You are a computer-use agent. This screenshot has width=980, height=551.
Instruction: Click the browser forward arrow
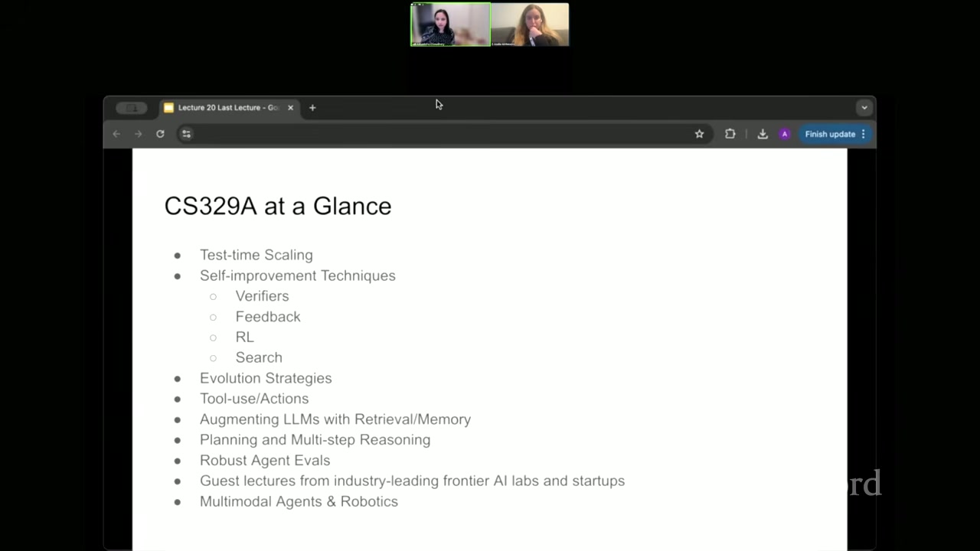[x=139, y=134]
